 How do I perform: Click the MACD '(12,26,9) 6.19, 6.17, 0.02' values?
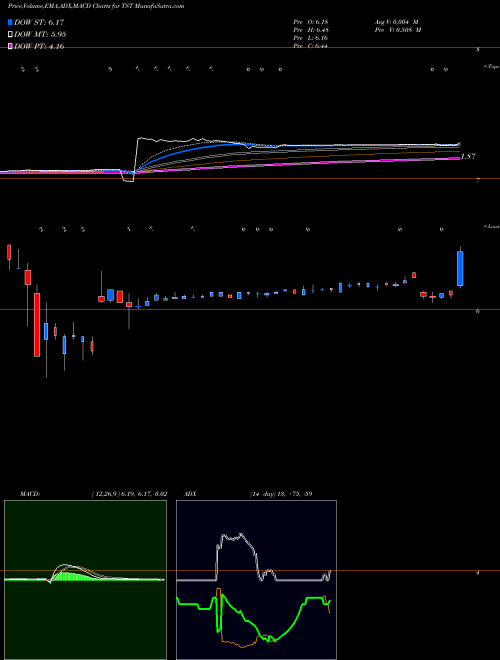pyautogui.click(x=129, y=494)
